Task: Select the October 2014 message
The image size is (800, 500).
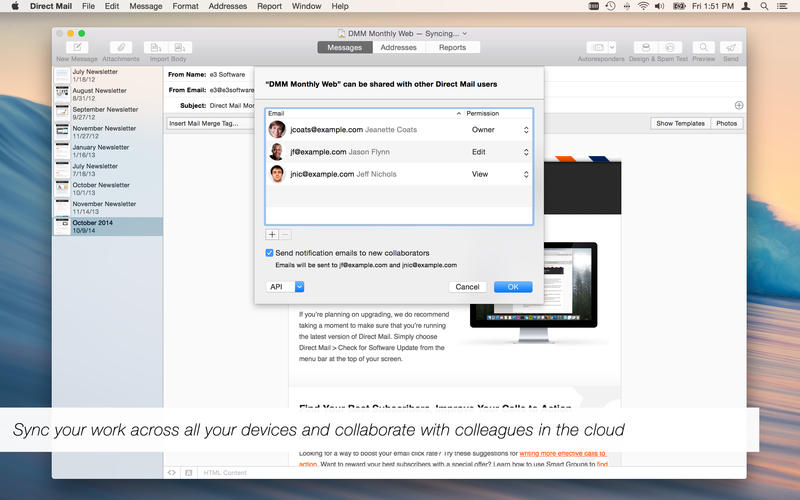Action: pos(108,227)
